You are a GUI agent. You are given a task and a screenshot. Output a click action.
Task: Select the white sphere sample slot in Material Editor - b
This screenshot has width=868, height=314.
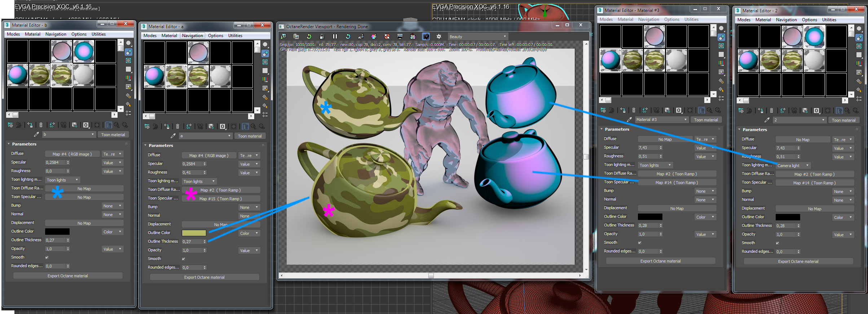pos(84,75)
